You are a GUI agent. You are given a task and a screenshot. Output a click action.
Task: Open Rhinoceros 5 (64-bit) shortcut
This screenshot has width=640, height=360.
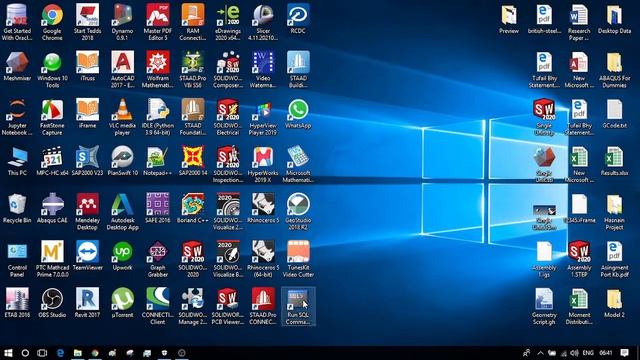coord(263,259)
